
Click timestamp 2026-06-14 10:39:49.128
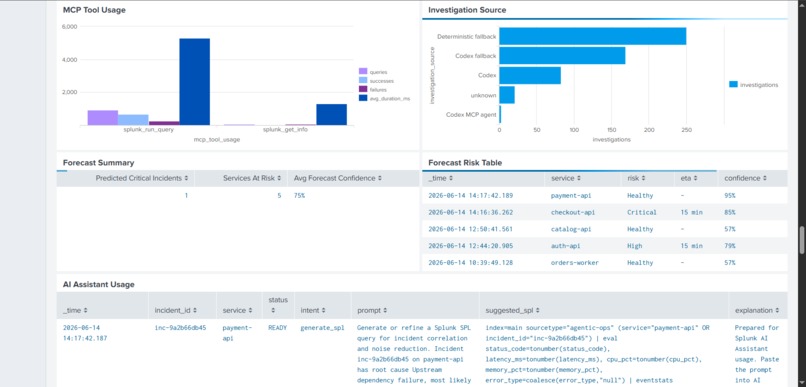470,263
